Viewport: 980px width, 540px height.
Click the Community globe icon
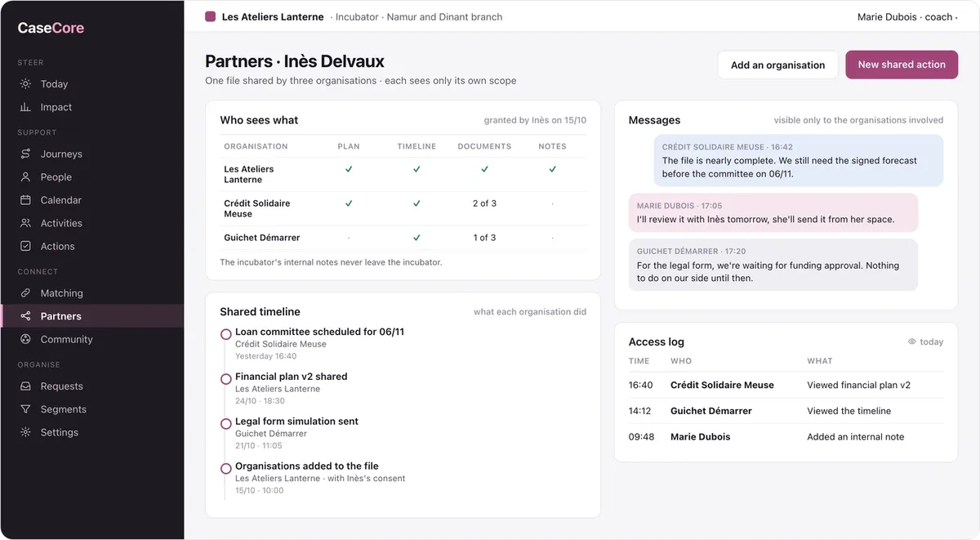point(25,339)
